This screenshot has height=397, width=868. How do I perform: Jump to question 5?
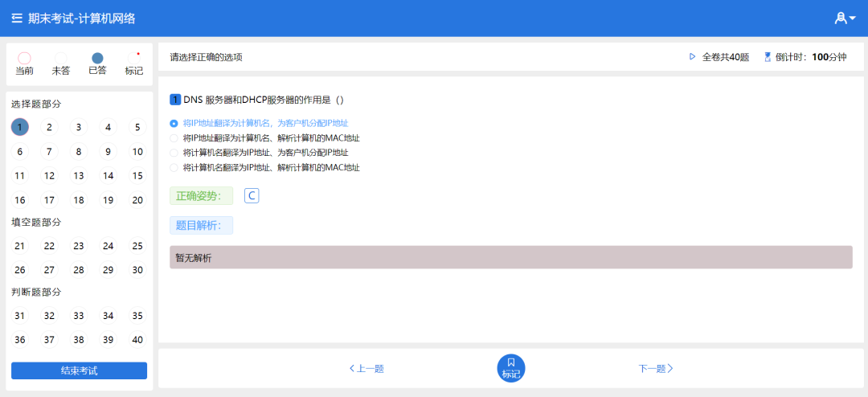[137, 127]
